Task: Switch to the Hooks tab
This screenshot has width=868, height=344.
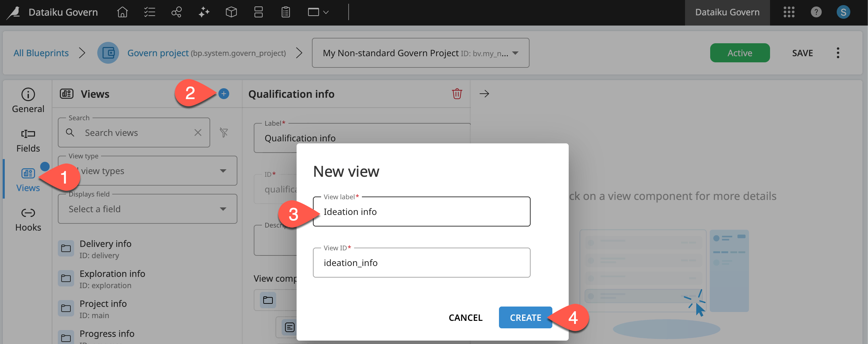Action: click(x=28, y=220)
